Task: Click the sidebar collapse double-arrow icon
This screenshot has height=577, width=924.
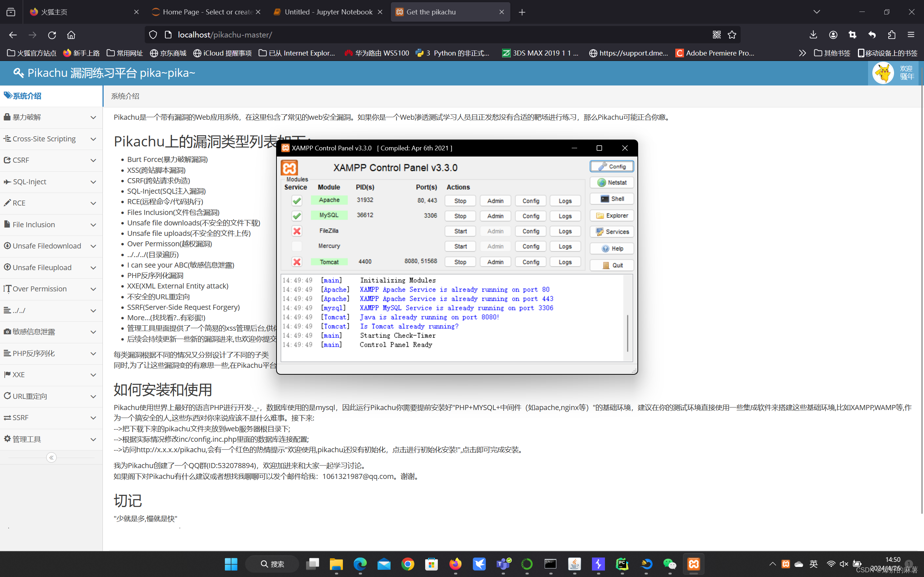Action: click(x=51, y=457)
